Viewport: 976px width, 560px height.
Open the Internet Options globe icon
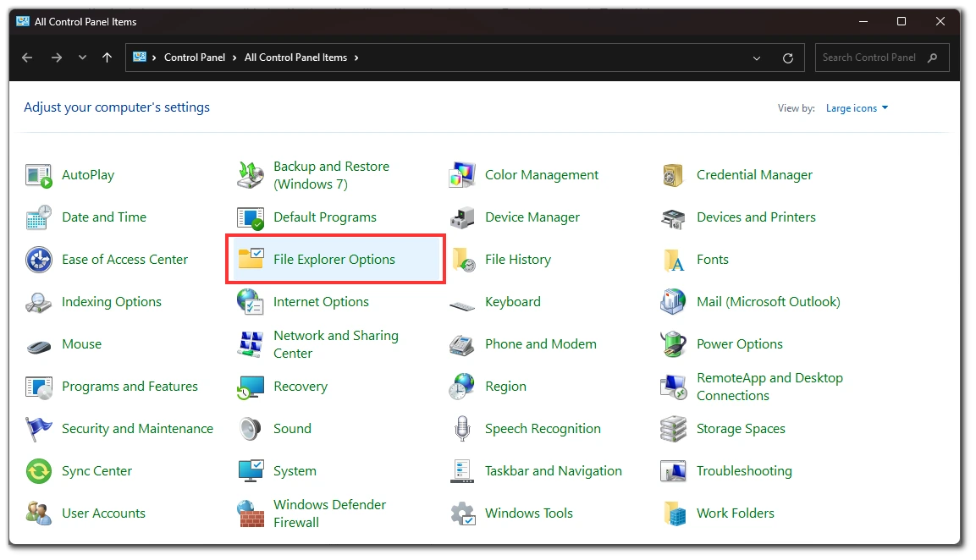click(x=251, y=302)
